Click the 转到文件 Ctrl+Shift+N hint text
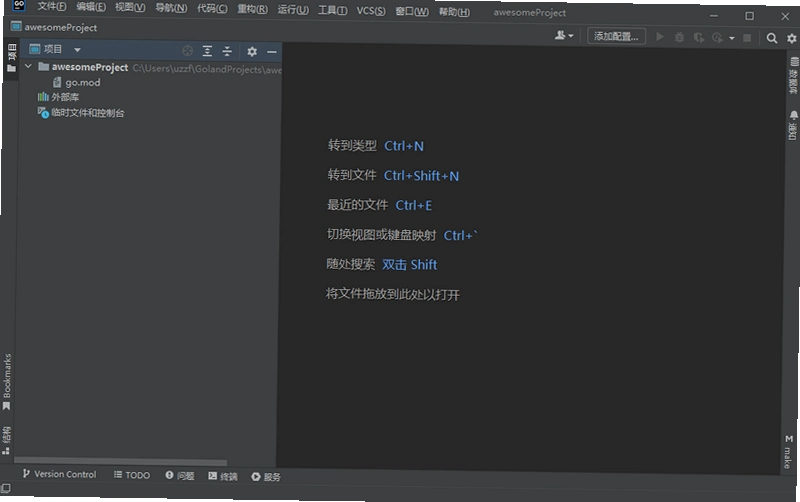 click(x=393, y=175)
